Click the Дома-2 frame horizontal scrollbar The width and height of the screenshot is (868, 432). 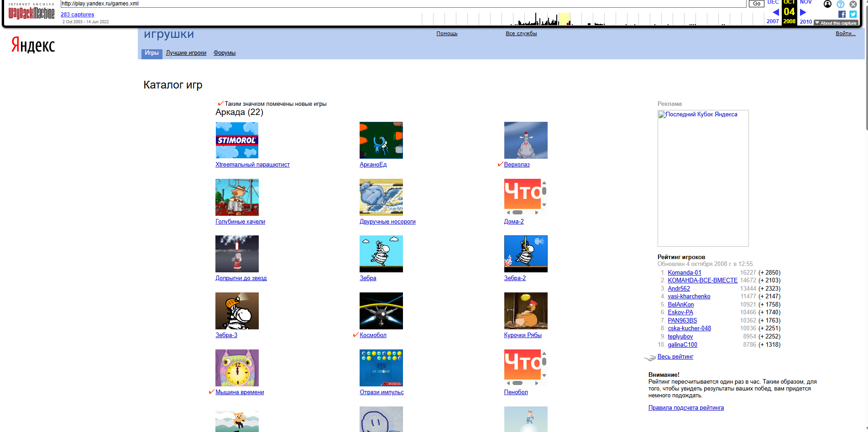523,213
